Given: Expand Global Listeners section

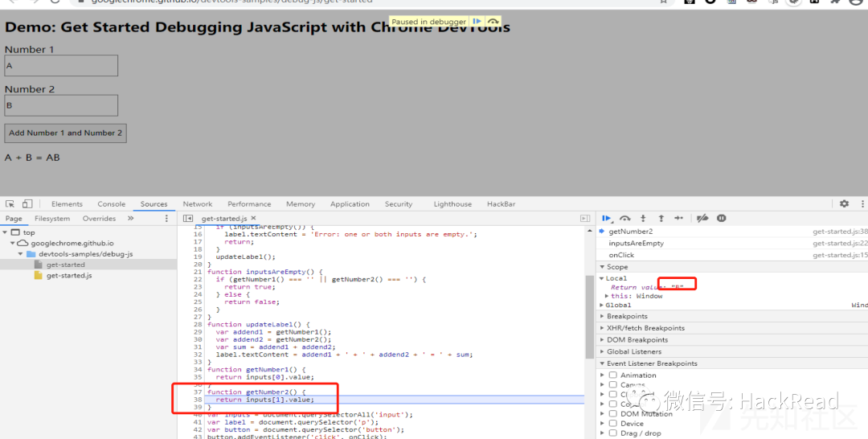Looking at the screenshot, I should [x=602, y=351].
